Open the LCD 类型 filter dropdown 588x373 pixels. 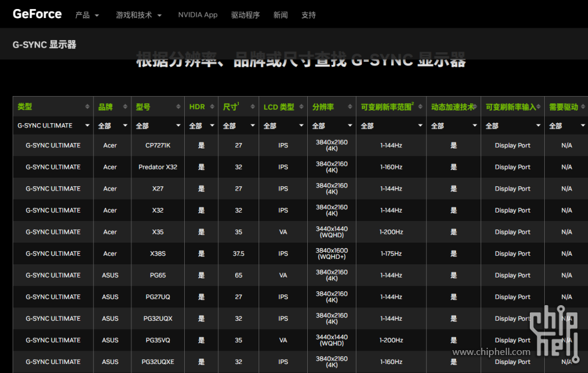[x=283, y=126]
